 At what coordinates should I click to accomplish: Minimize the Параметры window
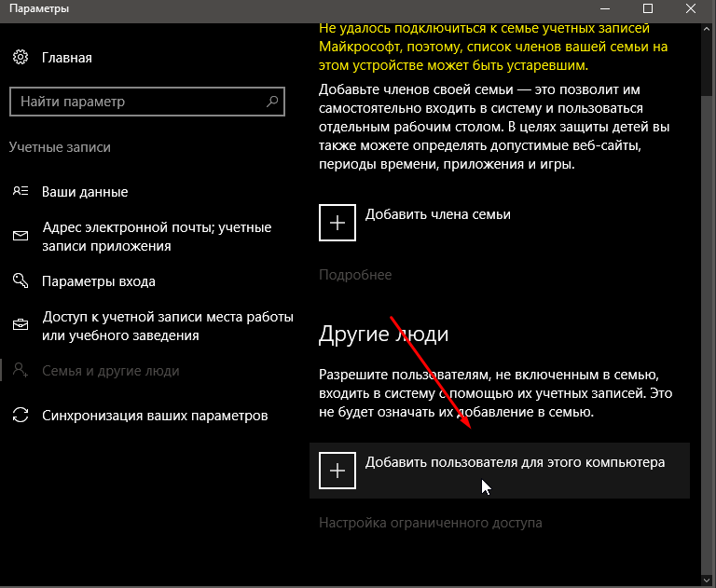(x=605, y=8)
